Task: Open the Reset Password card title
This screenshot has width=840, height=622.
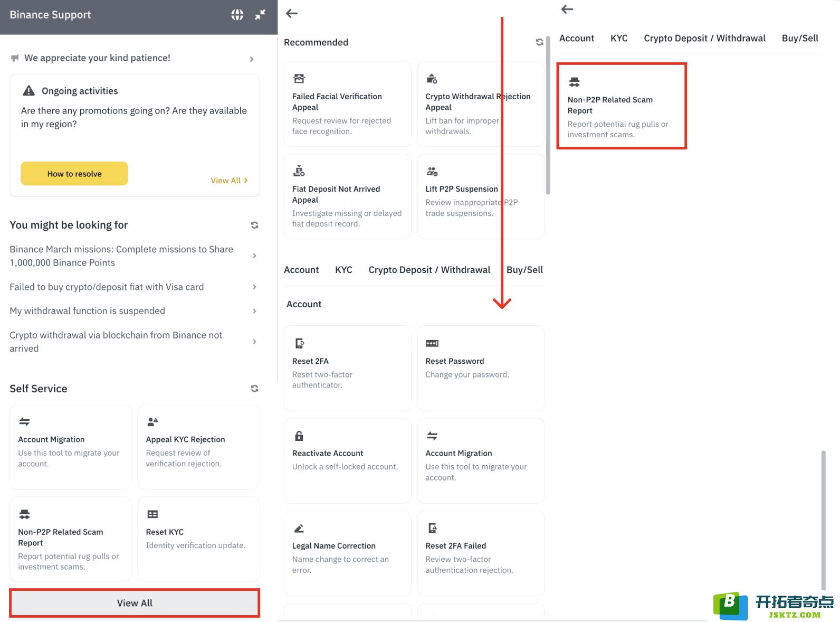Action: tap(455, 361)
